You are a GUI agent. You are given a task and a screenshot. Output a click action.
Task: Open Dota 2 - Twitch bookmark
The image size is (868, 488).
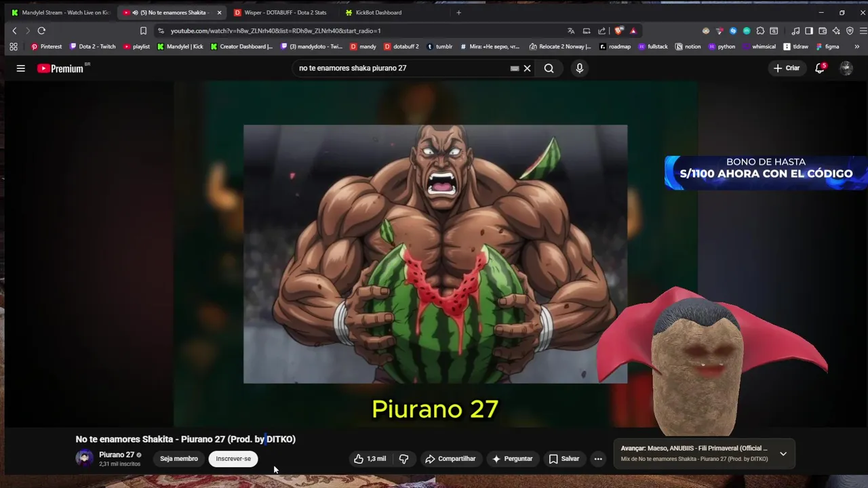93,47
